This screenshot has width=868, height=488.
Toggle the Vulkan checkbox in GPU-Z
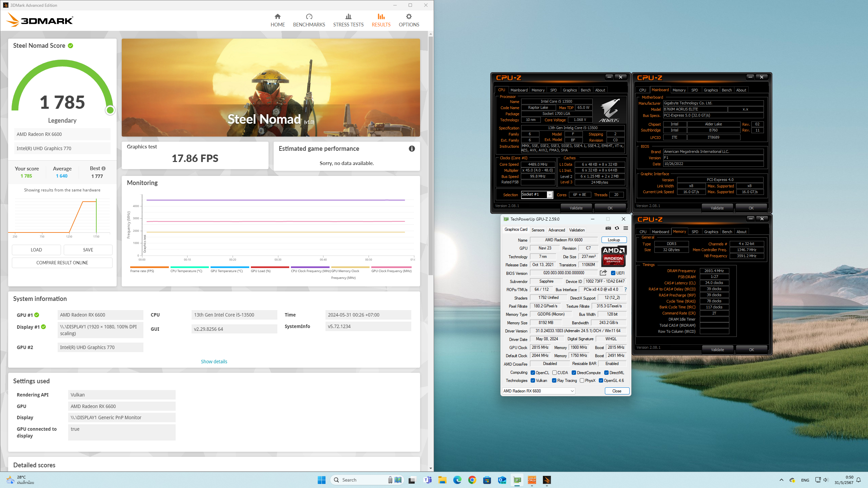click(x=533, y=381)
